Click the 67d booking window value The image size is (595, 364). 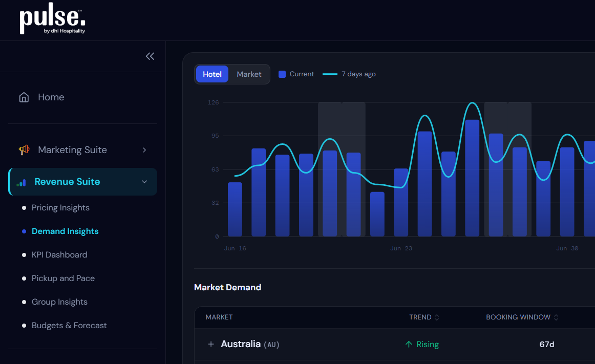point(547,344)
